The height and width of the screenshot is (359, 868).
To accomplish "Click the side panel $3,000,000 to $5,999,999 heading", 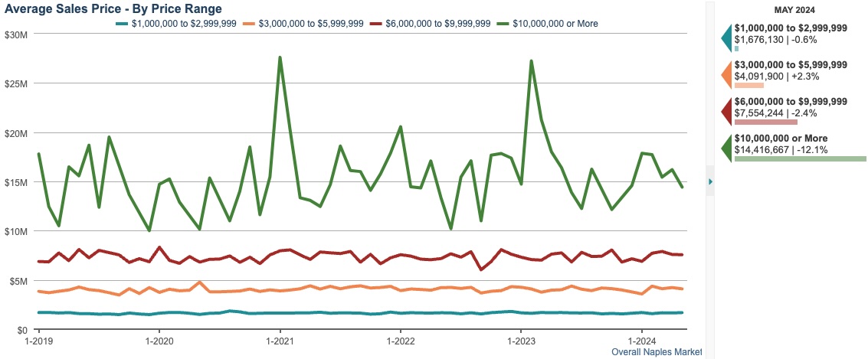I will point(791,65).
